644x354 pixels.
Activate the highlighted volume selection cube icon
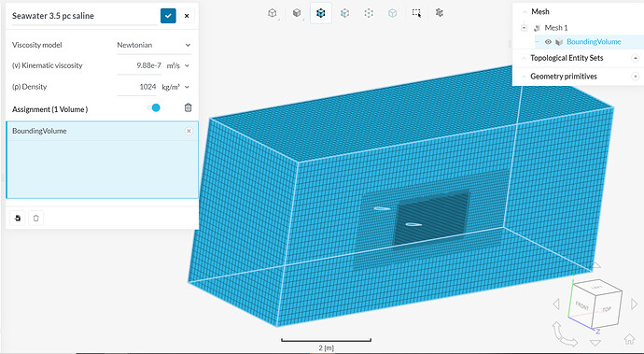(x=321, y=13)
